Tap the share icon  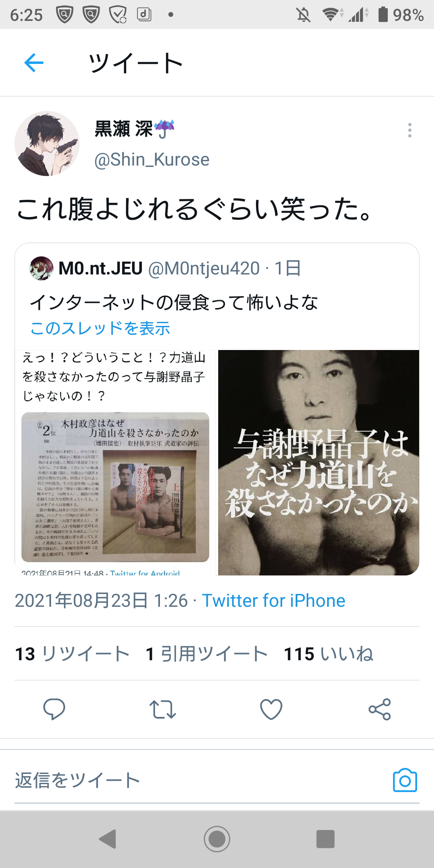coord(380,709)
